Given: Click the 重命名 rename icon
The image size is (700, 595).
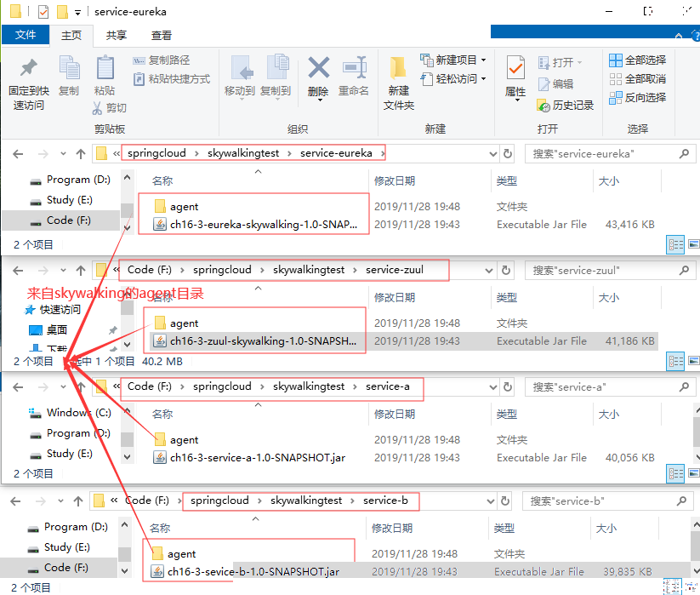Looking at the screenshot, I should (x=355, y=67).
